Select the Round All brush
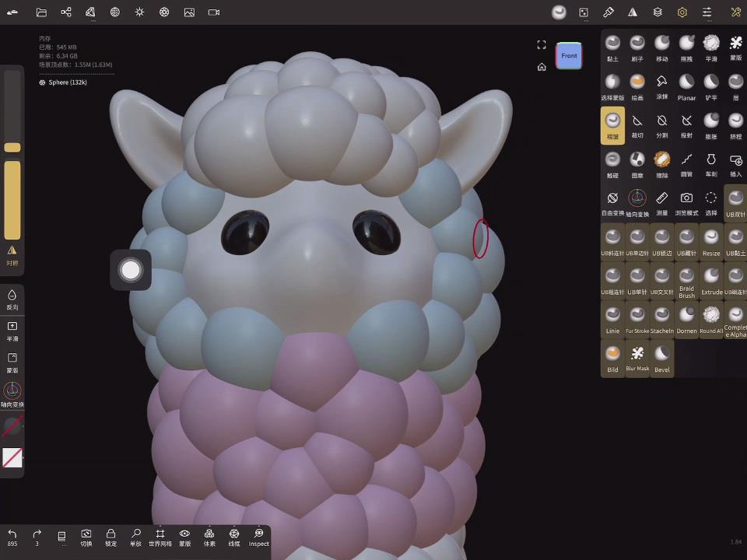Viewport: 747px width, 560px height. [711, 320]
